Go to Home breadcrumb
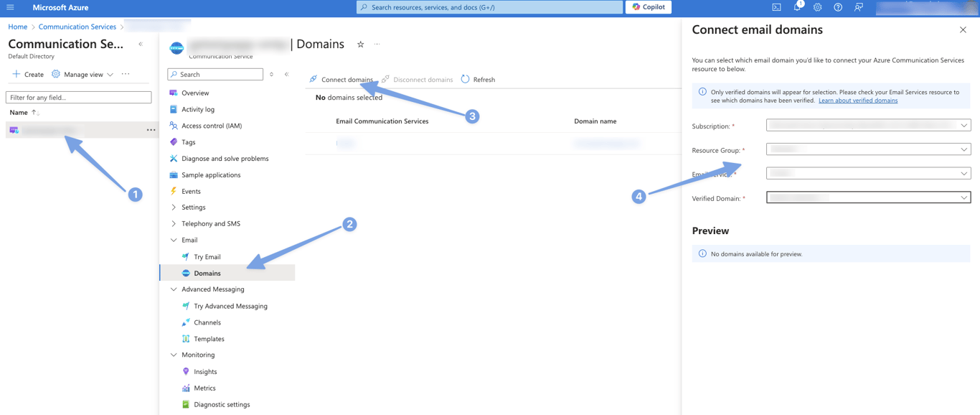The width and height of the screenshot is (980, 415). [x=18, y=27]
